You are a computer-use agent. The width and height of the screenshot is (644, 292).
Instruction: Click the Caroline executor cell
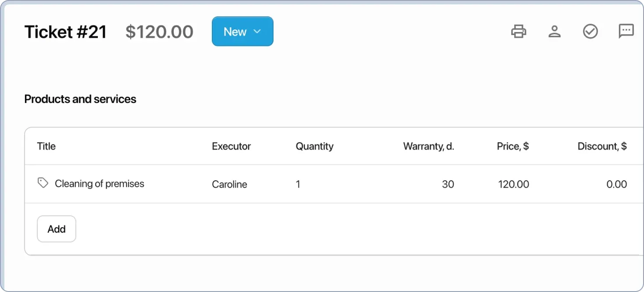tap(229, 184)
